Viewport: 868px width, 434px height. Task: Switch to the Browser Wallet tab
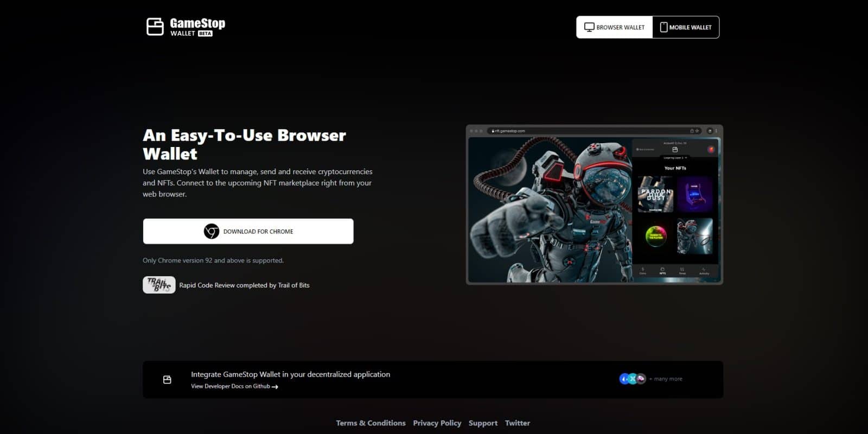click(x=614, y=27)
